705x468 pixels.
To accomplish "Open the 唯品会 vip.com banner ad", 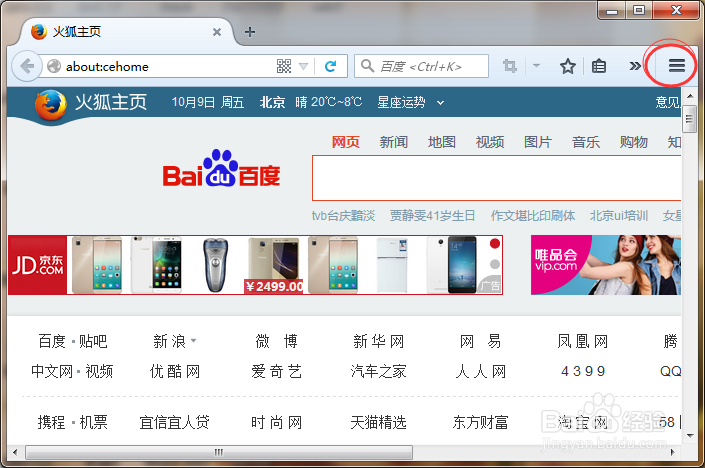I will [606, 265].
